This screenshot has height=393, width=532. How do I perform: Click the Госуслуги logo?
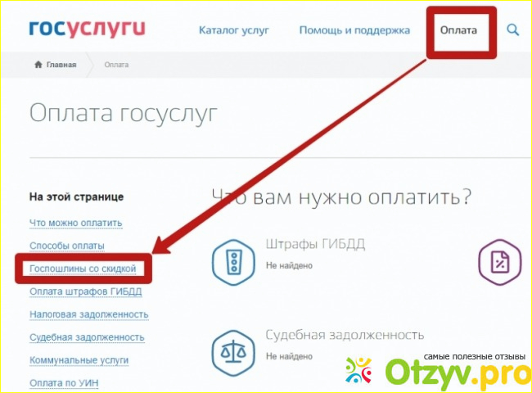(x=87, y=30)
